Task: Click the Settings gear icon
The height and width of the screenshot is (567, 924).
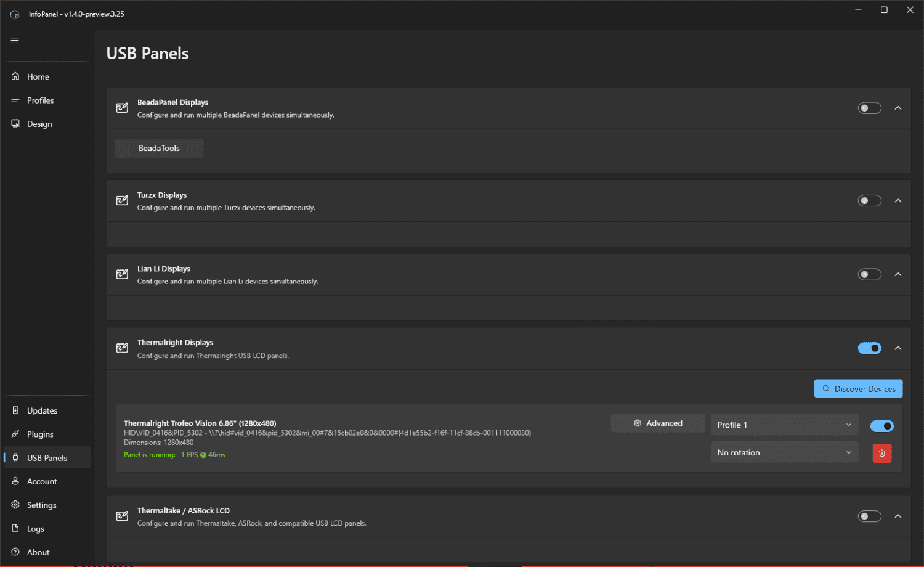Action: click(x=15, y=505)
